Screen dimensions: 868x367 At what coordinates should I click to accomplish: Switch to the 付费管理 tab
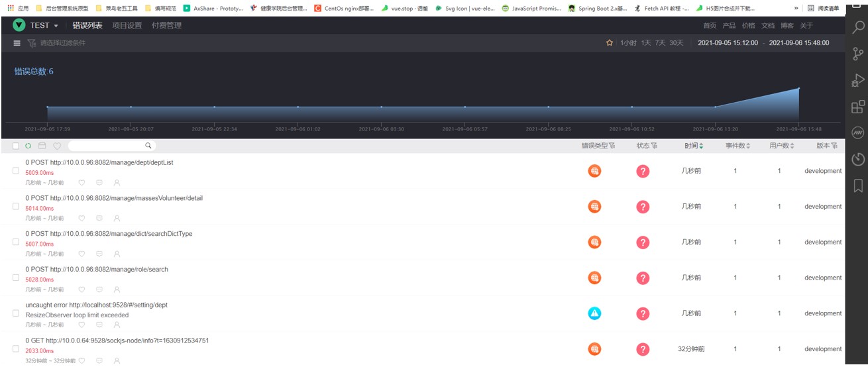point(166,25)
